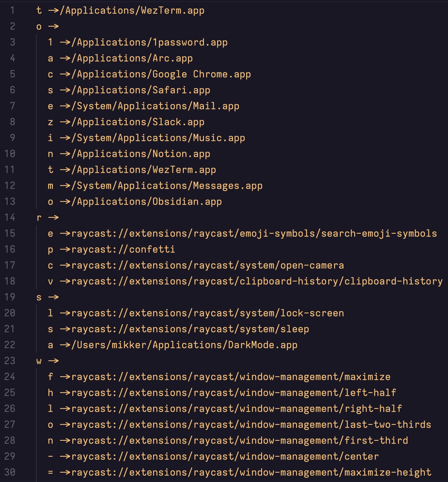Screen dimensions: 448x482
Task: Click the Obsidian.app path text
Action: tap(146, 202)
